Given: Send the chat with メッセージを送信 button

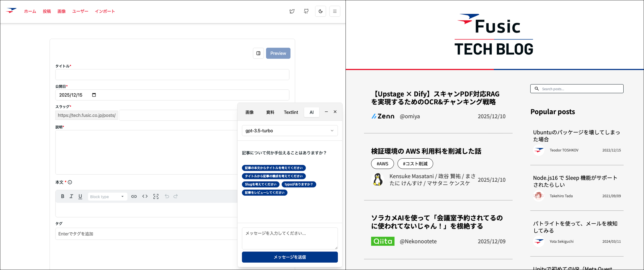Looking at the screenshot, I should click(289, 257).
